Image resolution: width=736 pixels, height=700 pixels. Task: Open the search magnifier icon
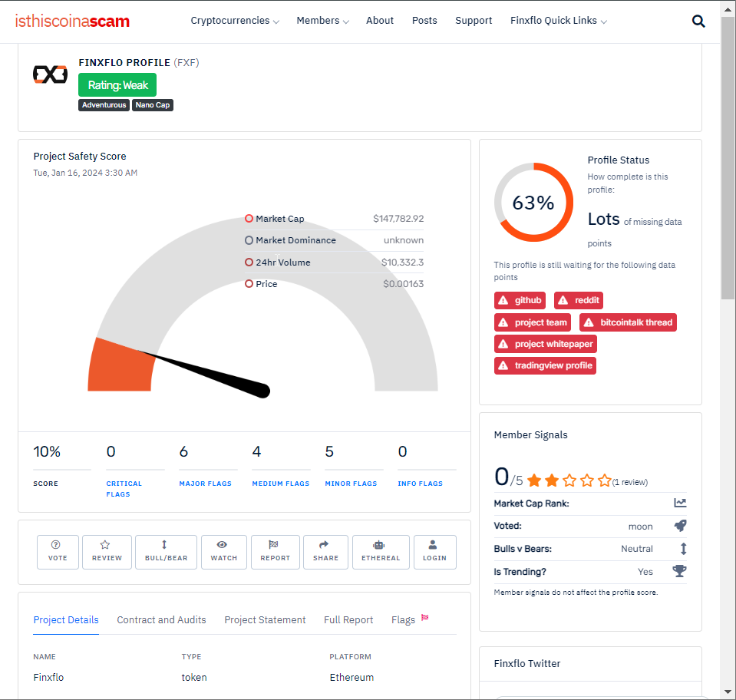pyautogui.click(x=698, y=21)
